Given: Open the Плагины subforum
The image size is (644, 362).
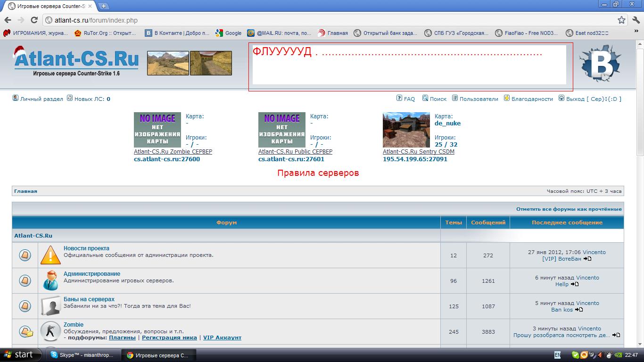Looking at the screenshot, I should tap(122, 337).
